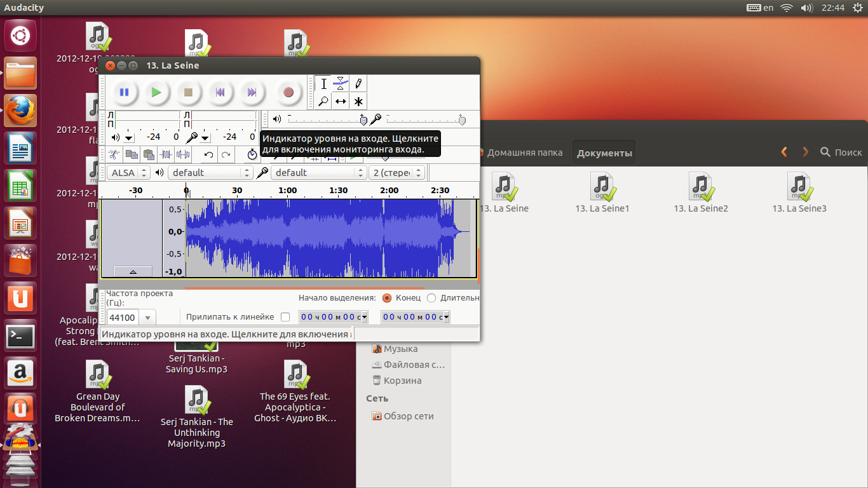Start recording with the red Record button
Viewport: 868px width, 488px height.
pos(288,93)
